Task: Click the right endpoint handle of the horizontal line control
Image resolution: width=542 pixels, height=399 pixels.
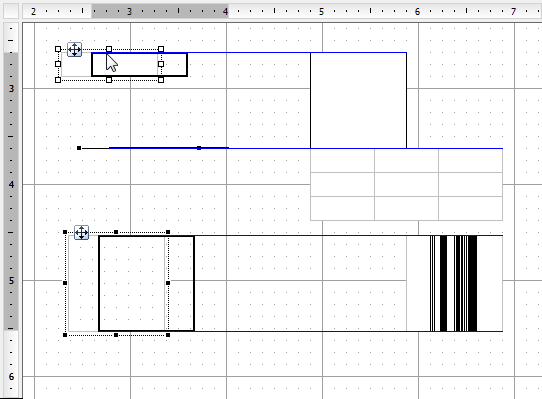Action: tap(199, 148)
